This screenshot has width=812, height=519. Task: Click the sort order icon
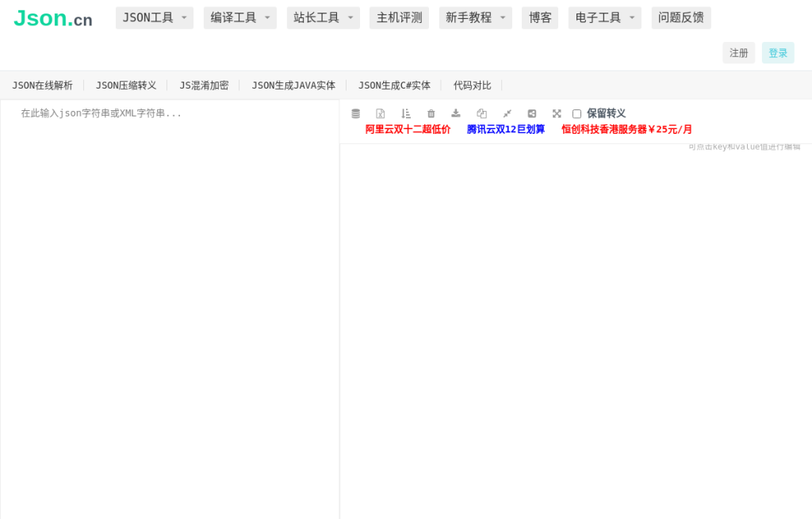(x=406, y=113)
